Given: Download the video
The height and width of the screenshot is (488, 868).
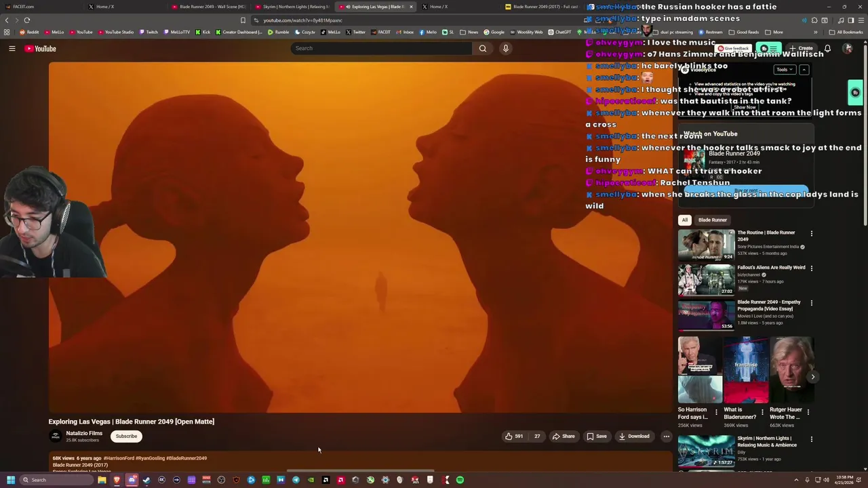Looking at the screenshot, I should pyautogui.click(x=634, y=436).
